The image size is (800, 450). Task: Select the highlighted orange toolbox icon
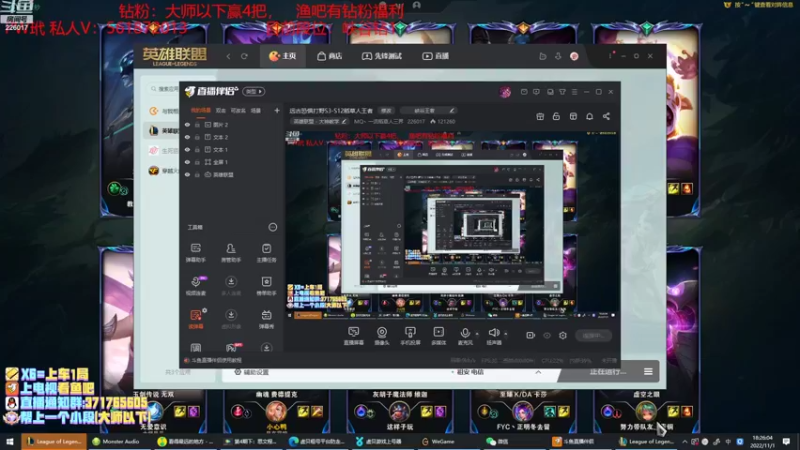coord(196,319)
